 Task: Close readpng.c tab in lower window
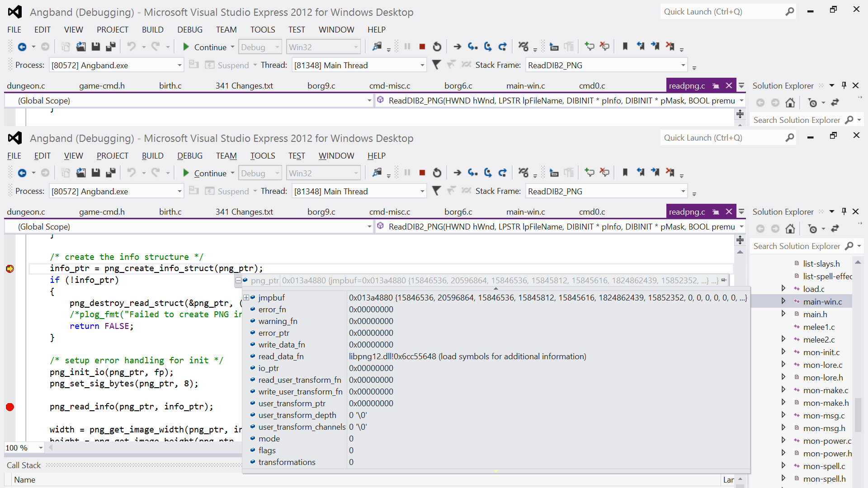pyautogui.click(x=729, y=212)
